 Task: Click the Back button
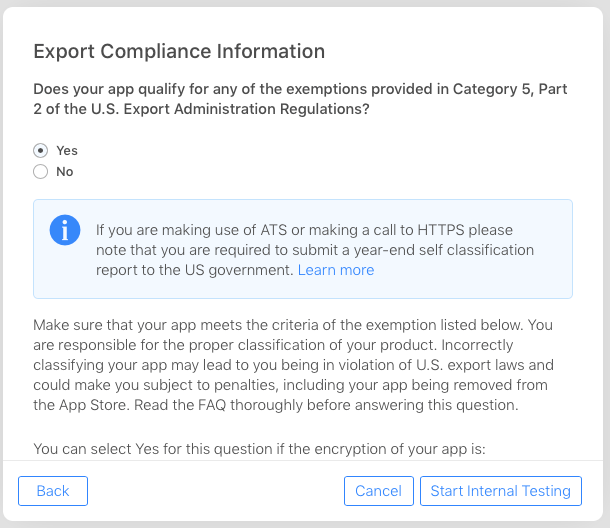tap(53, 491)
